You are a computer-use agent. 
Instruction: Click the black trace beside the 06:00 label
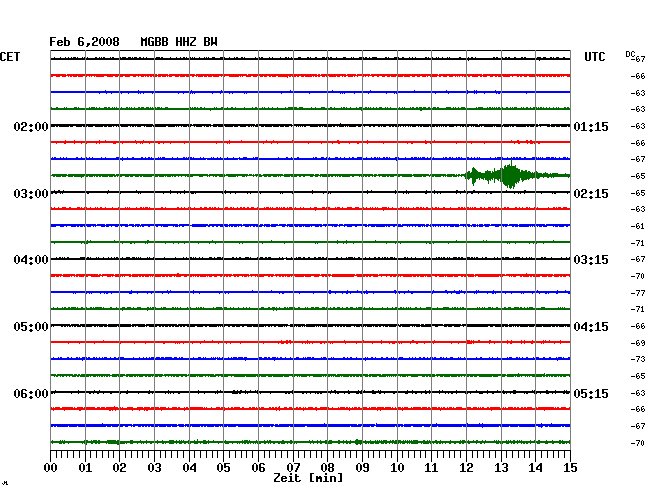coord(310,392)
